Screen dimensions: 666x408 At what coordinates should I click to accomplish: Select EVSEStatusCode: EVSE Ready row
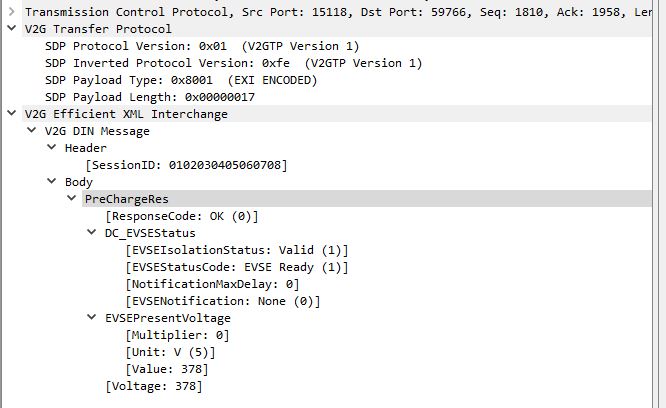tap(237, 267)
